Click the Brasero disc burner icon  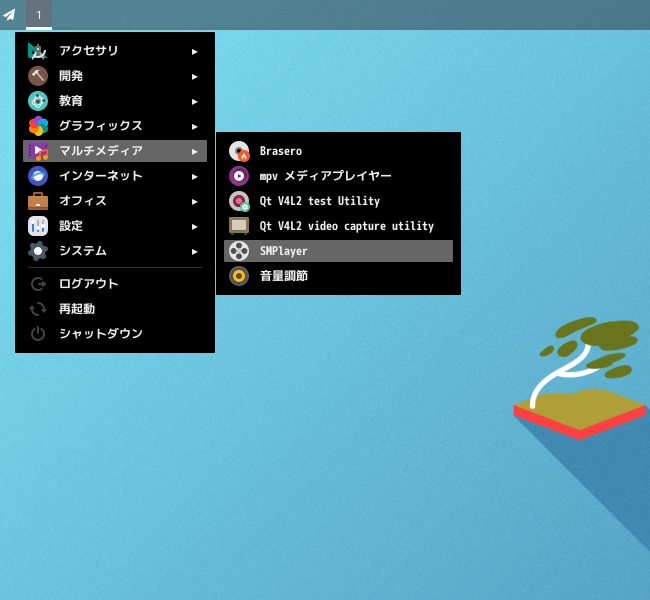[x=239, y=151]
